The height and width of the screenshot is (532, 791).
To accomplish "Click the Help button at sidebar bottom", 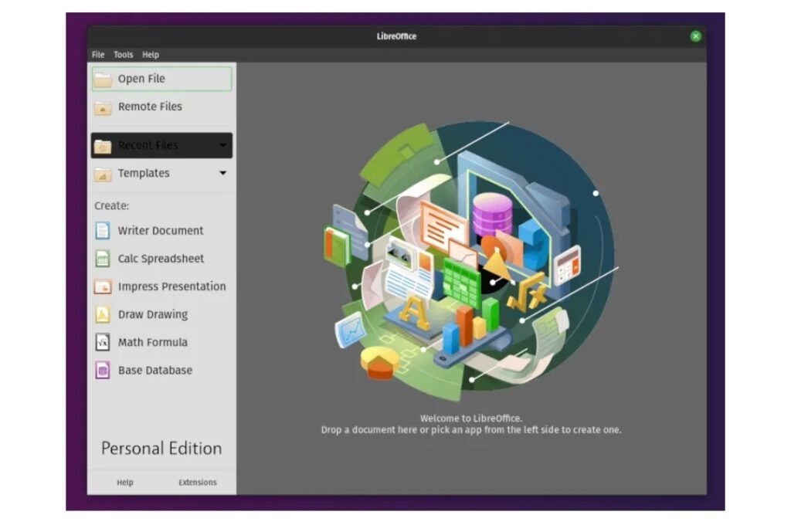I will pyautogui.click(x=125, y=483).
